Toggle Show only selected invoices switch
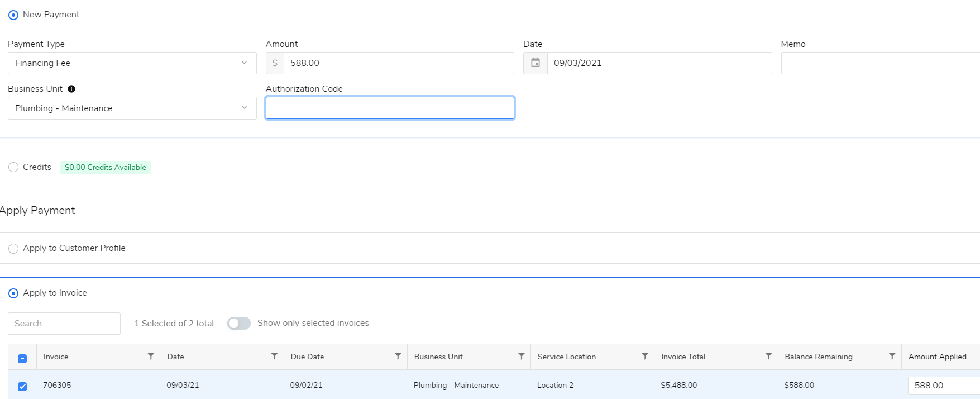The image size is (980, 399). pos(239,324)
